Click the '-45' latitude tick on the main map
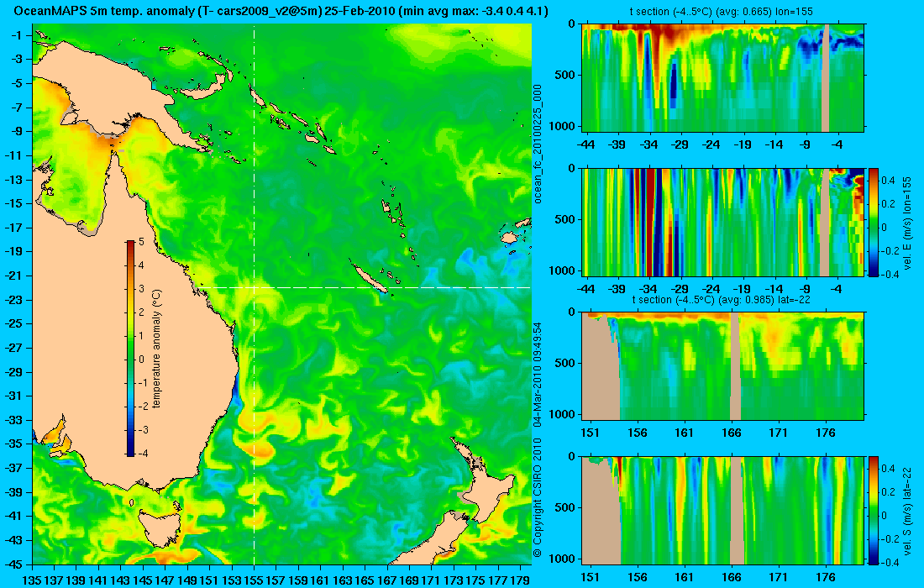The width and height of the screenshot is (924, 588). pyautogui.click(x=13, y=564)
